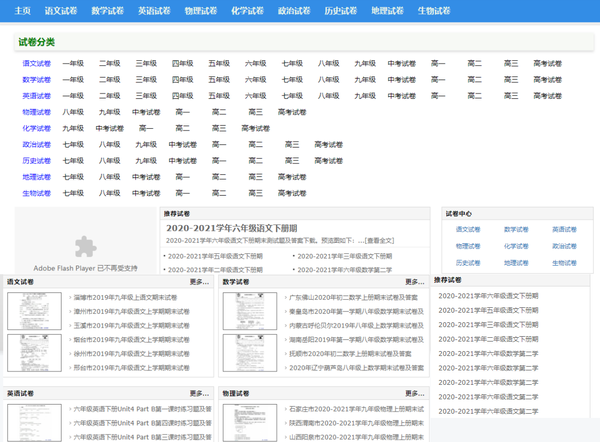Viewport: 600px width, 442px height.
Task: Select 中考试卷 in the 生物试卷 category row
Action: (x=146, y=193)
